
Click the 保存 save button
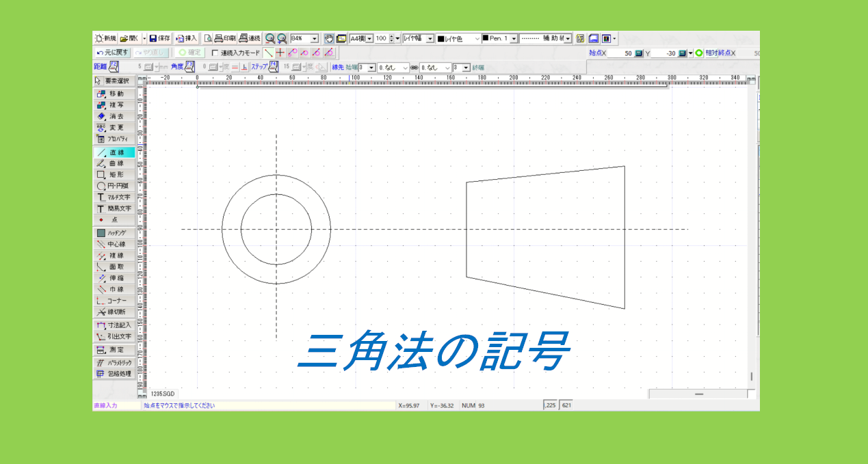point(159,38)
